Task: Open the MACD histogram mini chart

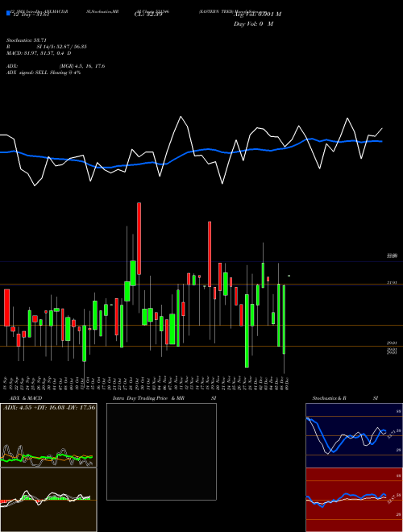Action: click(x=48, y=500)
